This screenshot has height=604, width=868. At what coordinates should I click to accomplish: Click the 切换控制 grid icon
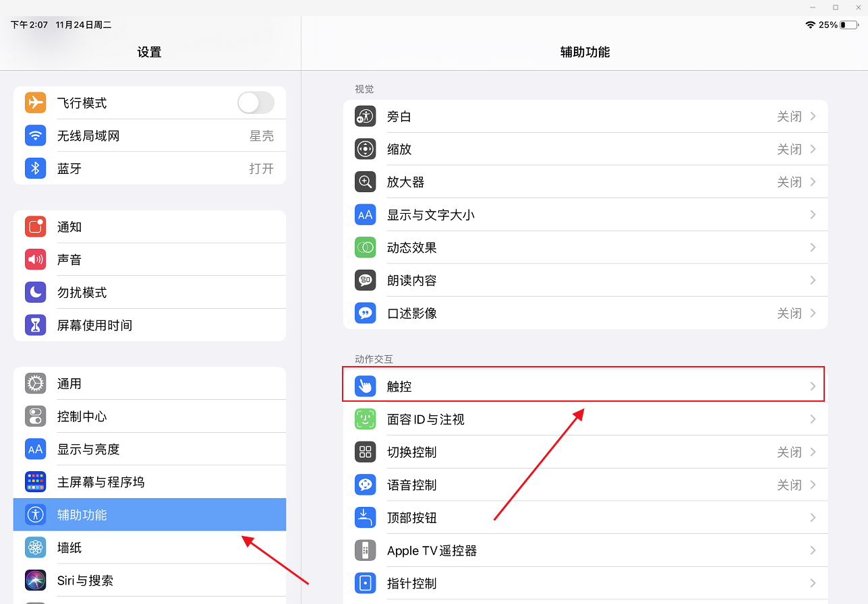click(365, 452)
